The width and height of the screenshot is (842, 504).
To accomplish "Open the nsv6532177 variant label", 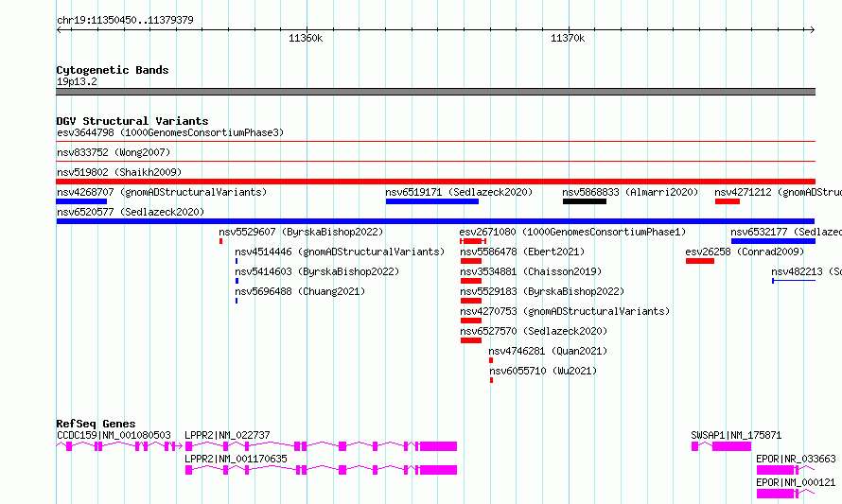I will click(x=785, y=232).
